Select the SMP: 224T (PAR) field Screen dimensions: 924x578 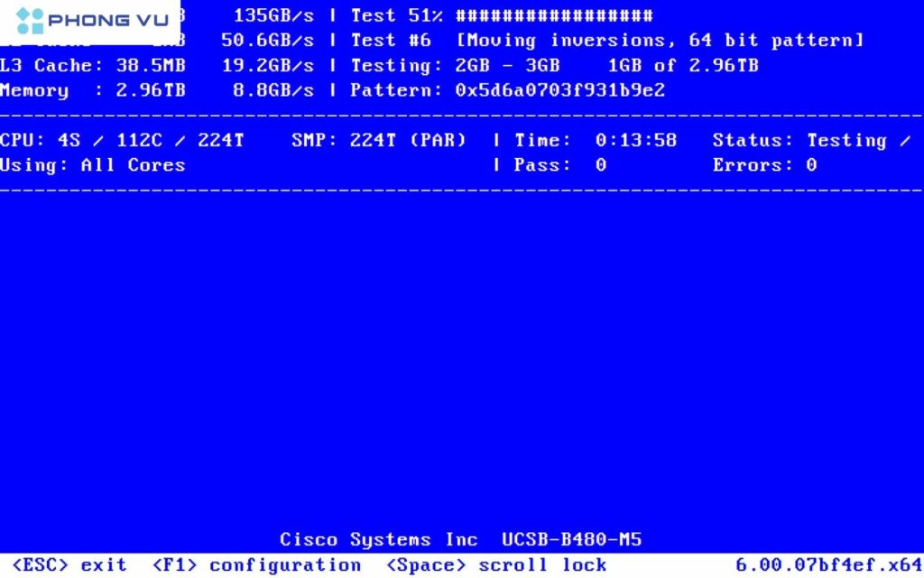[x=377, y=140]
